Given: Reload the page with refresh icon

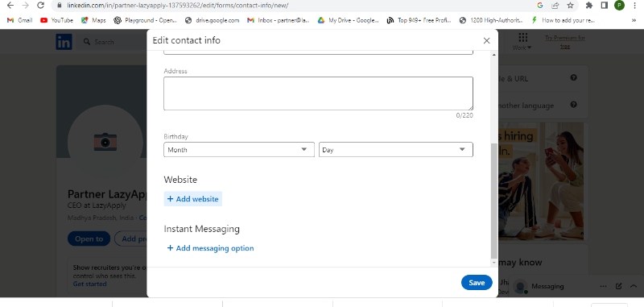Looking at the screenshot, I should click(x=40, y=6).
